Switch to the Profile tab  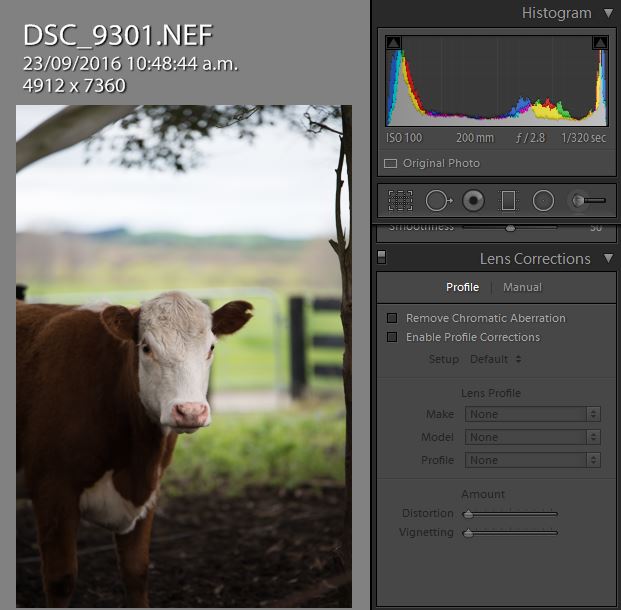coord(462,287)
